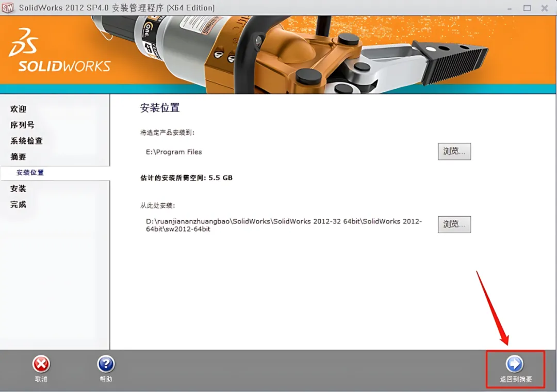Close the installation manager window

click(545, 8)
